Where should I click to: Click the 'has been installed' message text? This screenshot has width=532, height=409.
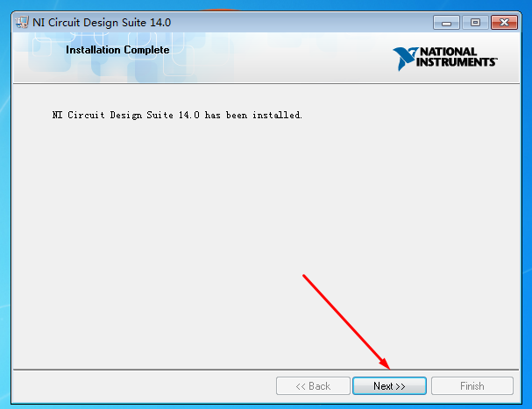pyautogui.click(x=177, y=115)
